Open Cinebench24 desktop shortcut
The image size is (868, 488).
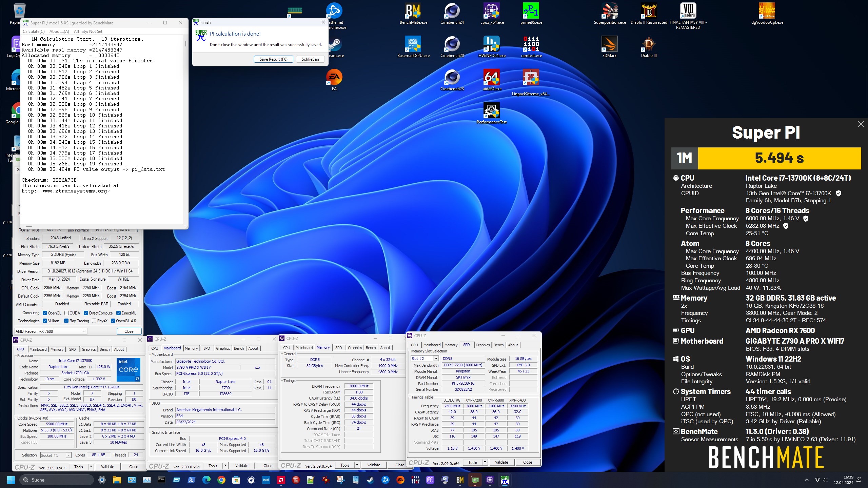[x=452, y=14]
